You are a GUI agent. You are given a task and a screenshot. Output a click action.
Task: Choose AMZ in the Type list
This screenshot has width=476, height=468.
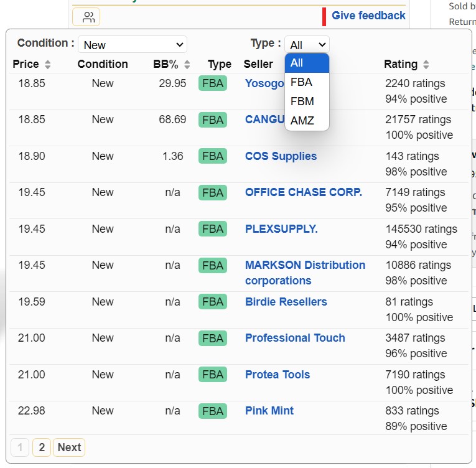307,121
